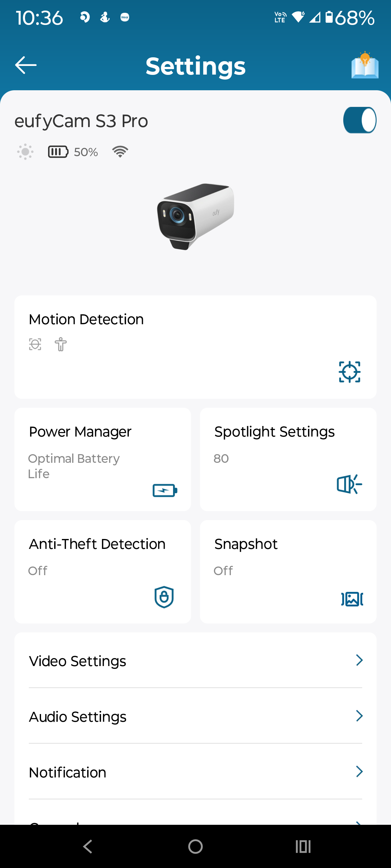The image size is (391, 868).
Task: Tap the spotlight lamp icon
Action: click(349, 484)
